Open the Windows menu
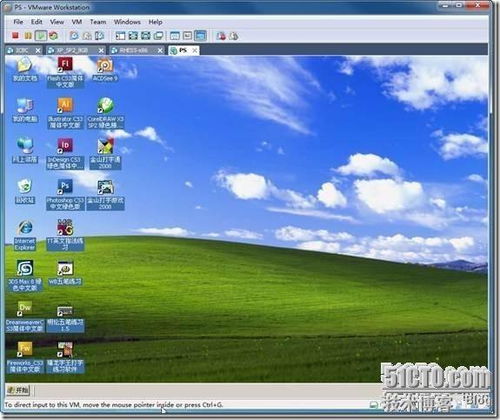Screen dimensions: 500x420 click(x=127, y=22)
